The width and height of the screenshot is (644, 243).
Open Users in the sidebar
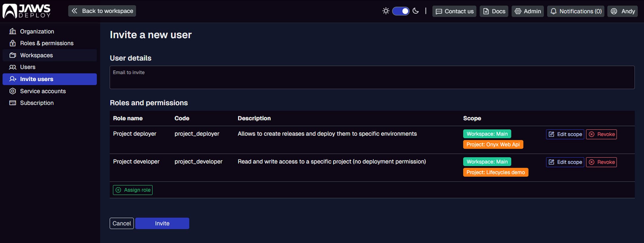(x=49, y=67)
